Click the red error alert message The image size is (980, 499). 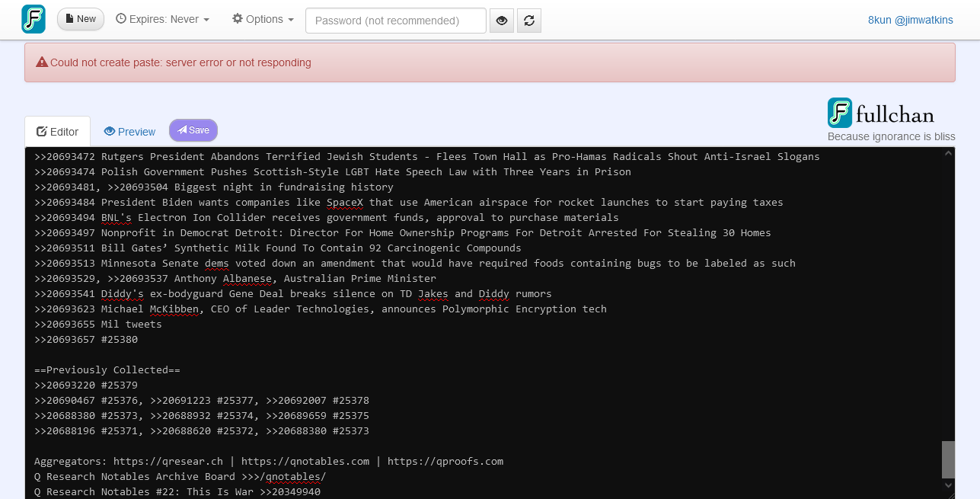490,62
